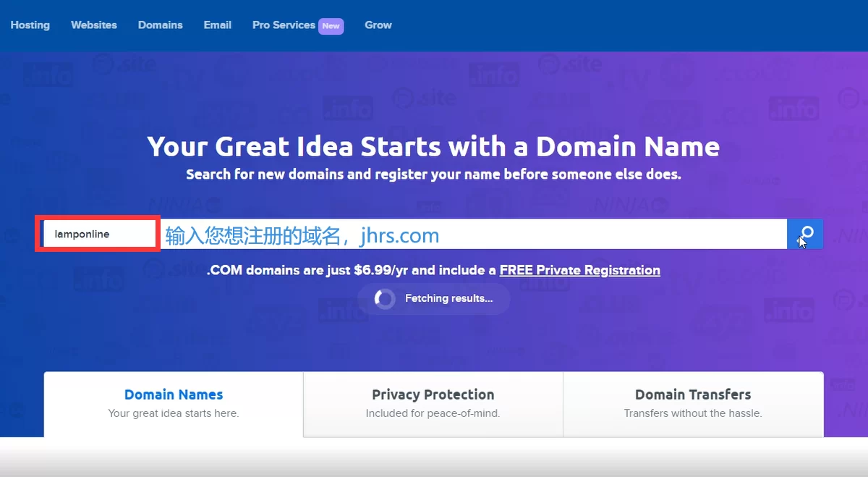Image resolution: width=868 pixels, height=477 pixels.
Task: Open the Grow menu
Action: click(x=378, y=25)
